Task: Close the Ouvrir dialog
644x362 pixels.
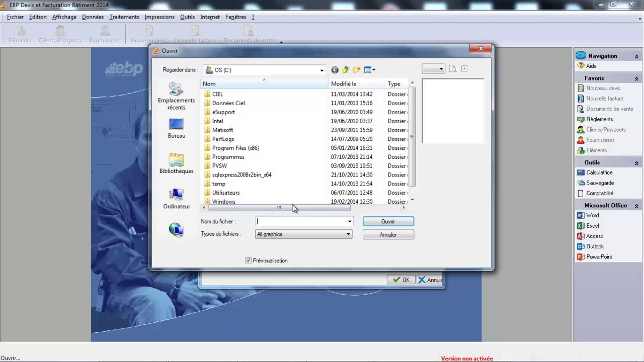Action: [480, 49]
